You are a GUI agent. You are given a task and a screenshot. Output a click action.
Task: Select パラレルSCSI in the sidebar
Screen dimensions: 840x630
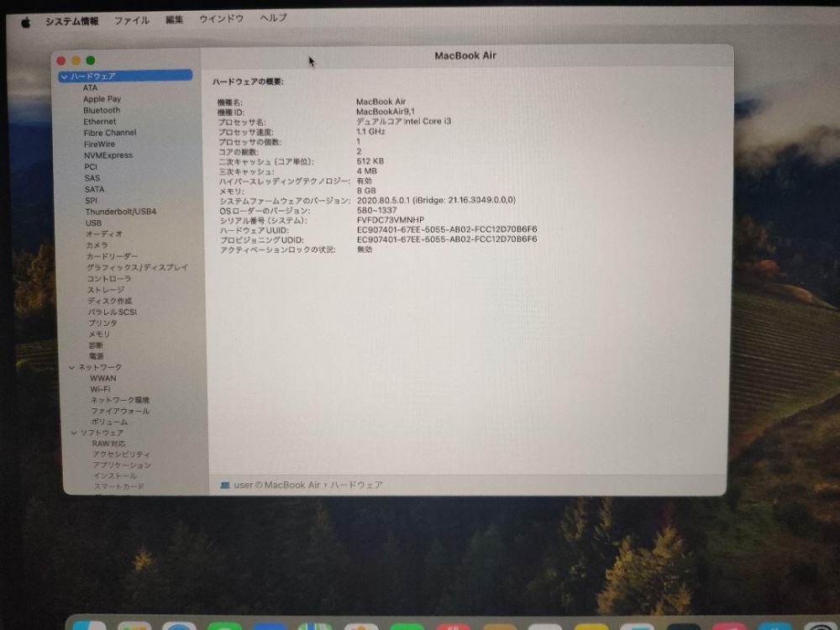point(113,312)
